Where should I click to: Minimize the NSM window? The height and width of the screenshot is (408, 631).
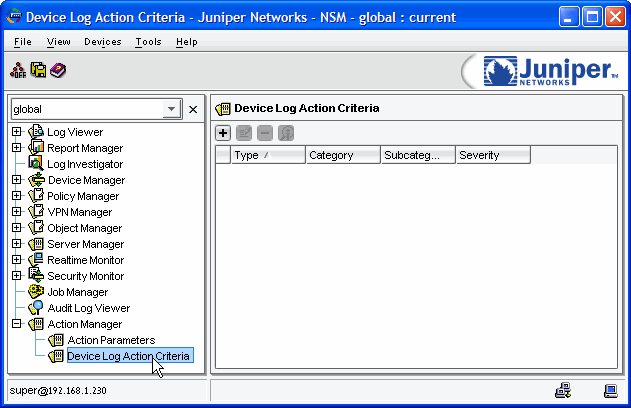pos(569,17)
